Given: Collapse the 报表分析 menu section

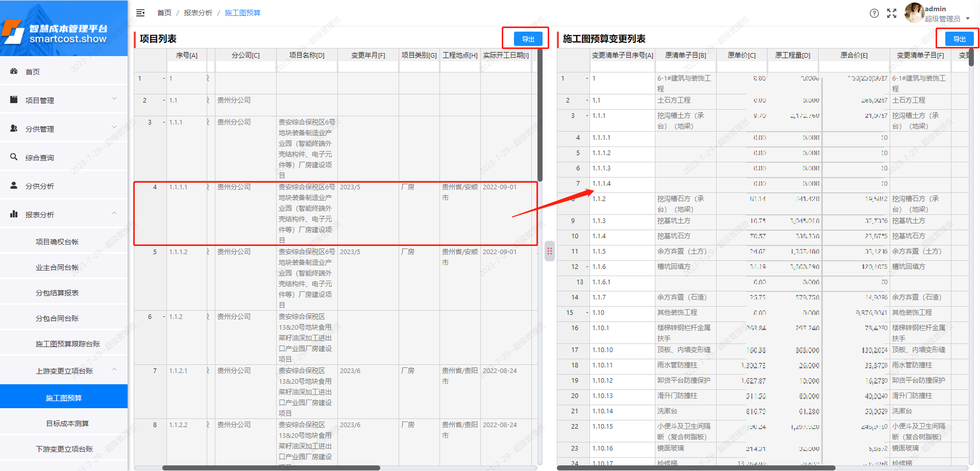Looking at the screenshot, I should [115, 213].
